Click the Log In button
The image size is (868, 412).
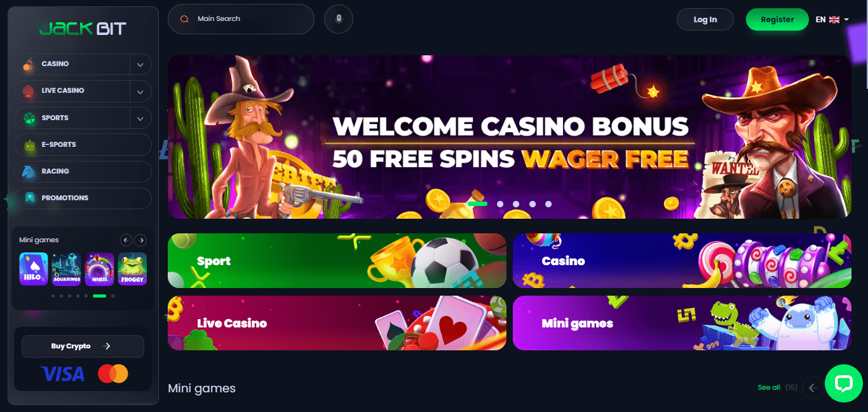point(705,20)
